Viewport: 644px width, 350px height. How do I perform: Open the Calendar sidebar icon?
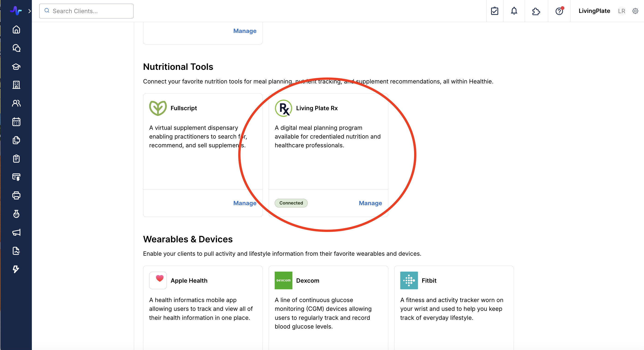(x=16, y=122)
